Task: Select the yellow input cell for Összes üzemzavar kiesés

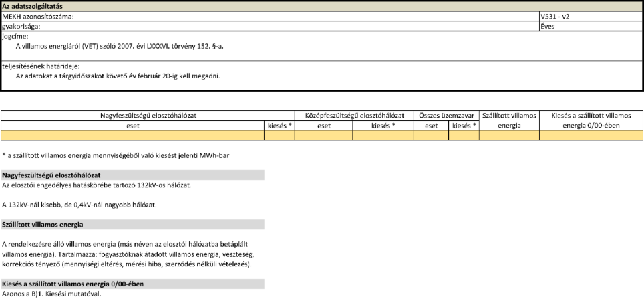Action: [464, 136]
